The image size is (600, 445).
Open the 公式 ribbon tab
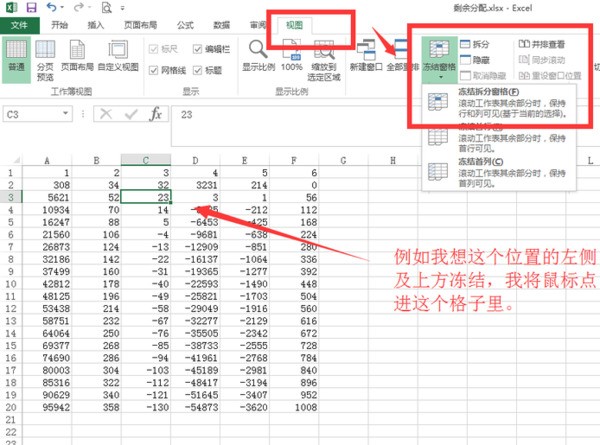click(x=185, y=25)
